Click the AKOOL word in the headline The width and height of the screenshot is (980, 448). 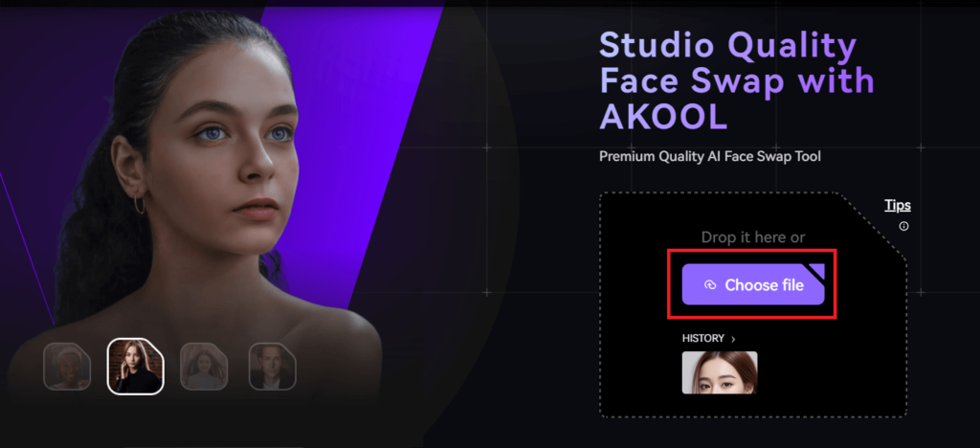tap(663, 115)
